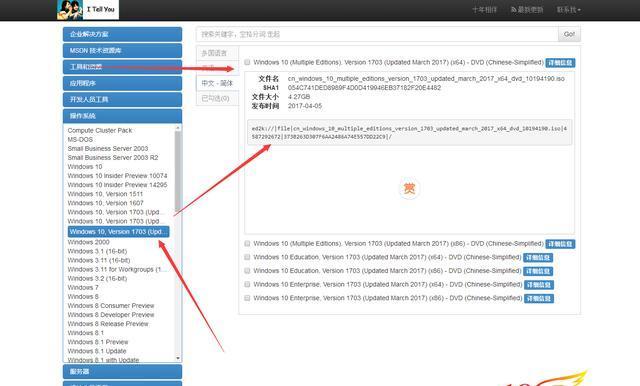Show 详细信息 for Education x86

pos(538,271)
